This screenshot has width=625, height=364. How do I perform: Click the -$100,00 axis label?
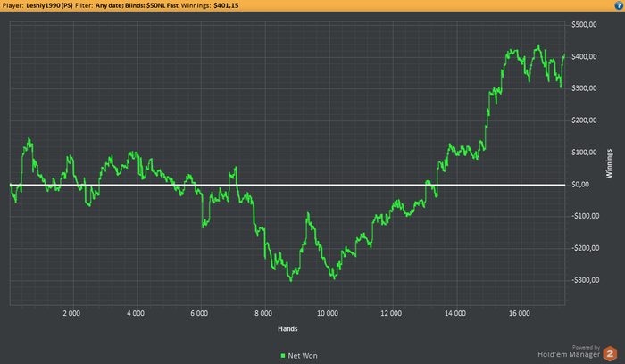click(x=585, y=216)
